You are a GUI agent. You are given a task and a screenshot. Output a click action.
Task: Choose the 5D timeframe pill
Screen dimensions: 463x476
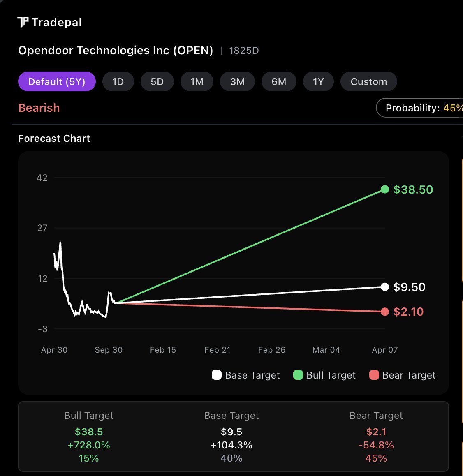(x=157, y=81)
